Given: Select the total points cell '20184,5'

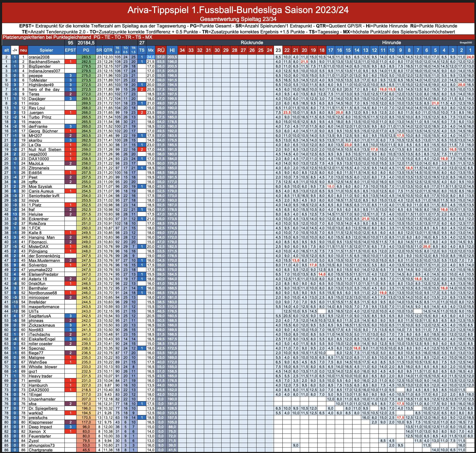Looking at the screenshot, I should pos(86,43).
